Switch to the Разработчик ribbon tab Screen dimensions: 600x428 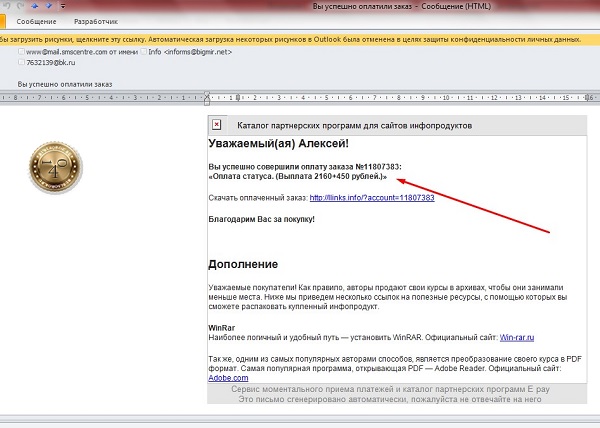(x=96, y=21)
